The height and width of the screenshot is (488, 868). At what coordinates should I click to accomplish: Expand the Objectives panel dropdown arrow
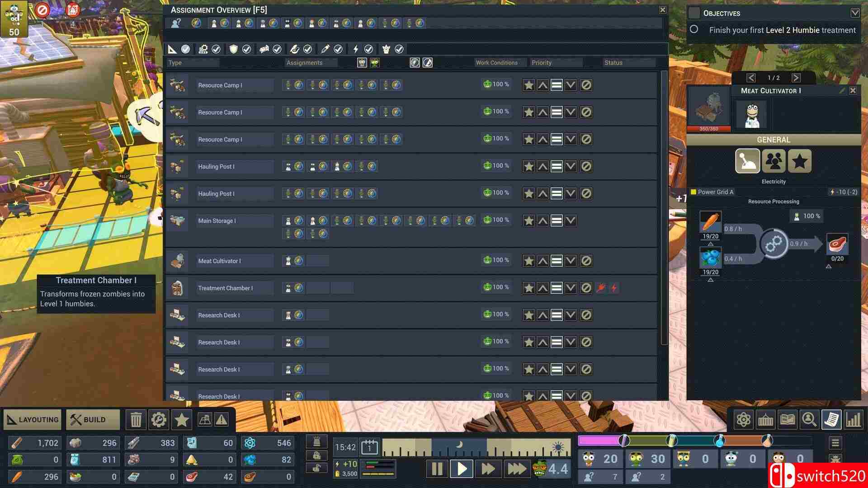[x=854, y=13]
